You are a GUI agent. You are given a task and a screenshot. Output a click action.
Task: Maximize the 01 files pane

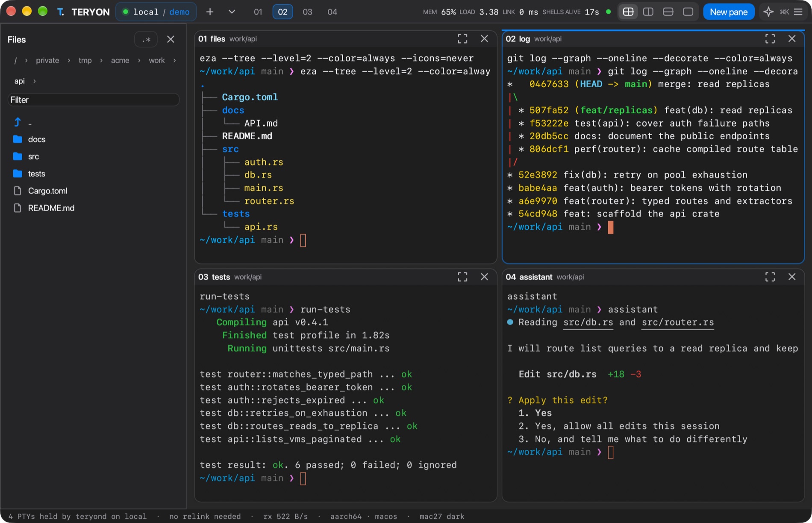click(462, 39)
